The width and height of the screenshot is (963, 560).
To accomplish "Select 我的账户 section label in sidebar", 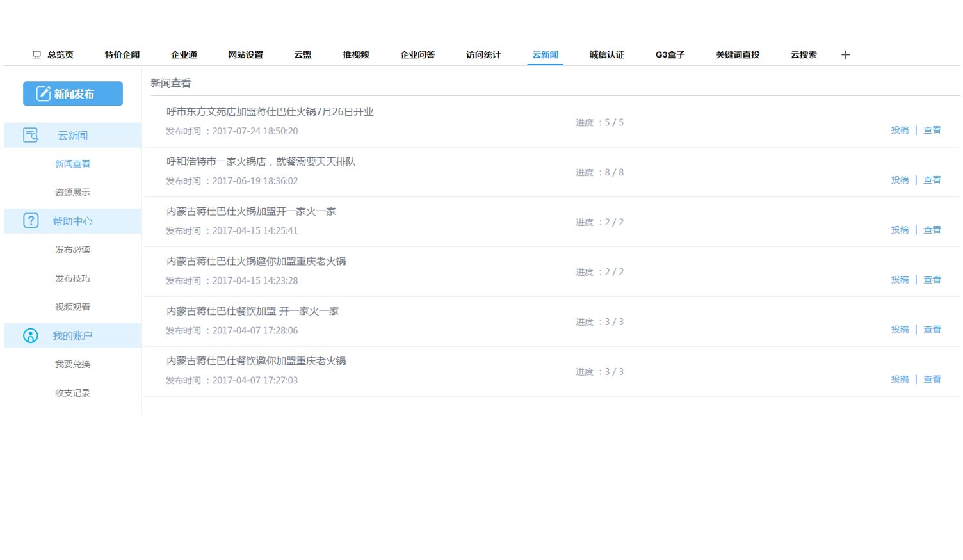I will point(72,336).
